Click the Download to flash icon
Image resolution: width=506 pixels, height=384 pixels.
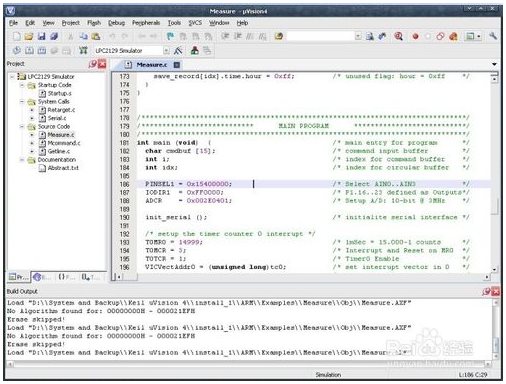(83, 51)
